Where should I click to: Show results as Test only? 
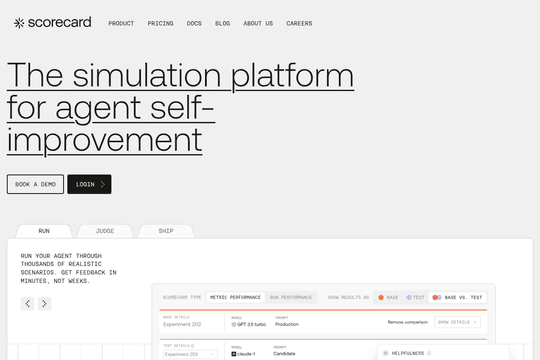415,297
